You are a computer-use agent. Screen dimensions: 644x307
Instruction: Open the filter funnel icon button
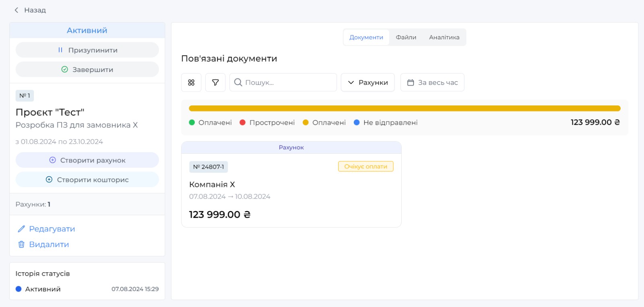point(215,82)
